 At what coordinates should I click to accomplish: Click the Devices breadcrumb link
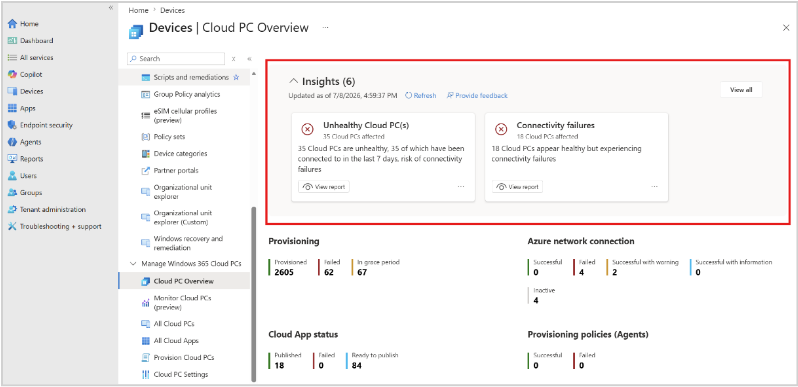173,10
